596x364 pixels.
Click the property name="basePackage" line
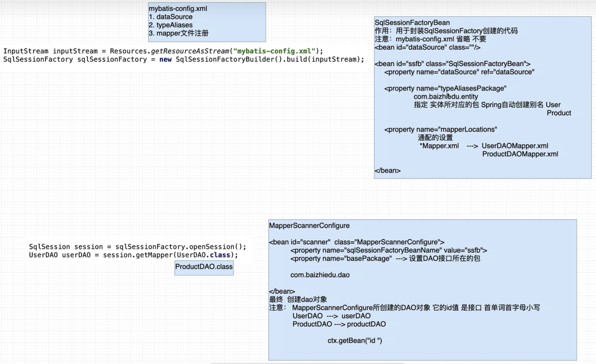(x=385, y=258)
